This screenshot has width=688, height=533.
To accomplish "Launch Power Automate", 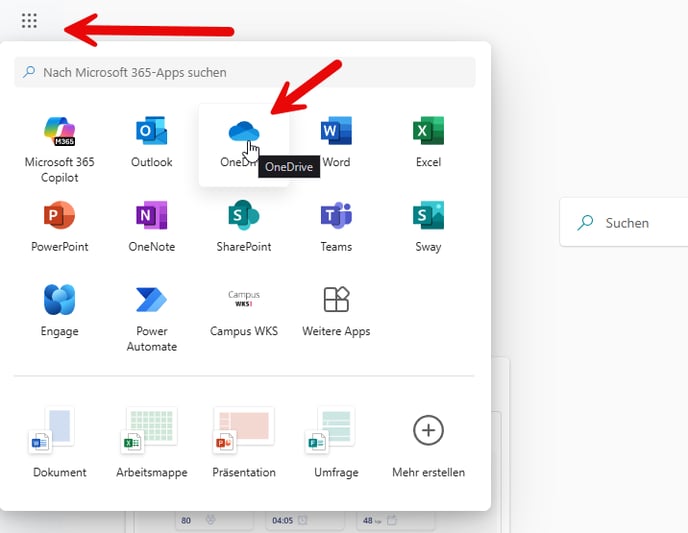I will [152, 318].
